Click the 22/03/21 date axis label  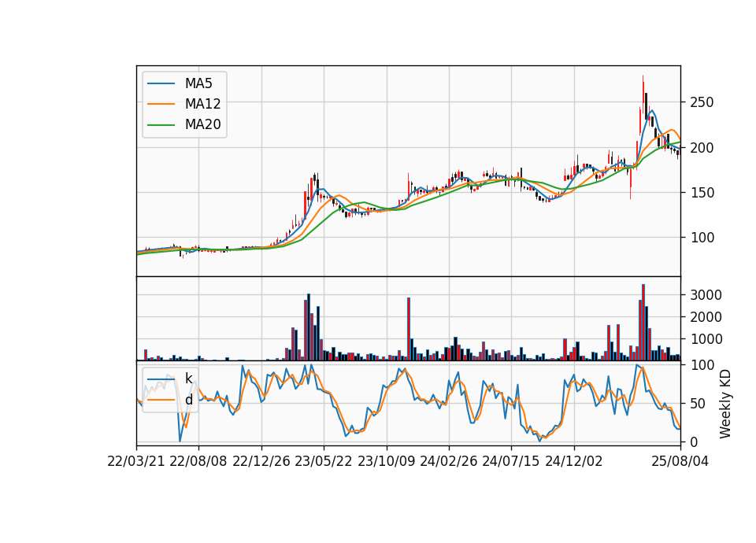point(136,461)
